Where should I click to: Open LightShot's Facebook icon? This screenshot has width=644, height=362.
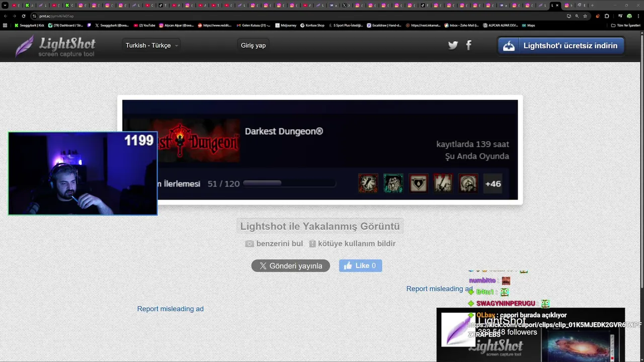pyautogui.click(x=469, y=45)
